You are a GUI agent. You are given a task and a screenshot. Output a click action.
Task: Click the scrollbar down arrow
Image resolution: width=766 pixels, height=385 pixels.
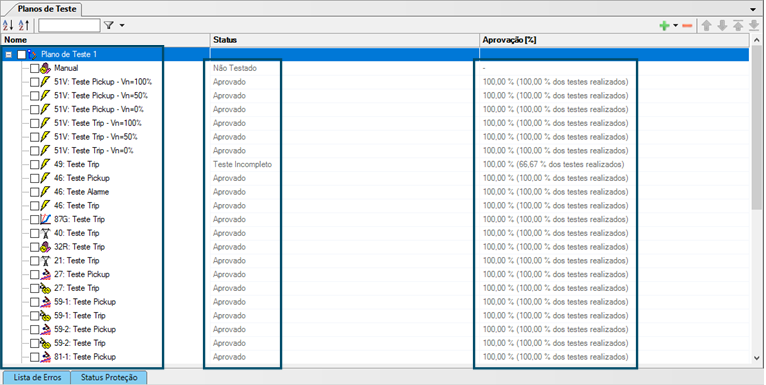coord(757,358)
